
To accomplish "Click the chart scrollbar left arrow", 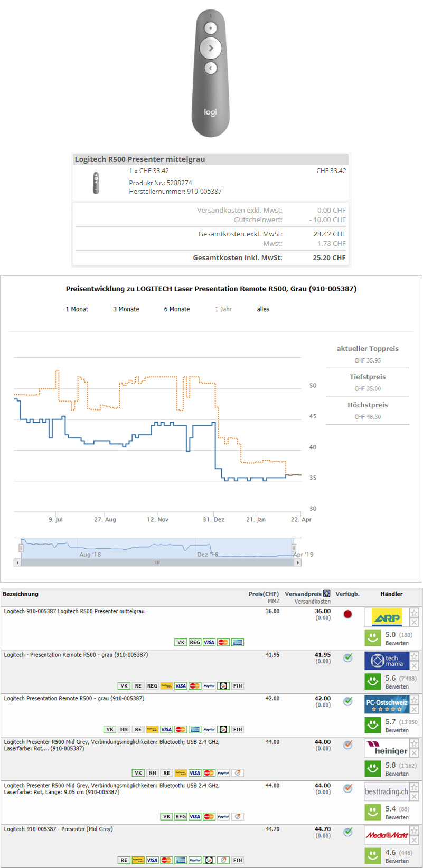I will click(x=17, y=562).
